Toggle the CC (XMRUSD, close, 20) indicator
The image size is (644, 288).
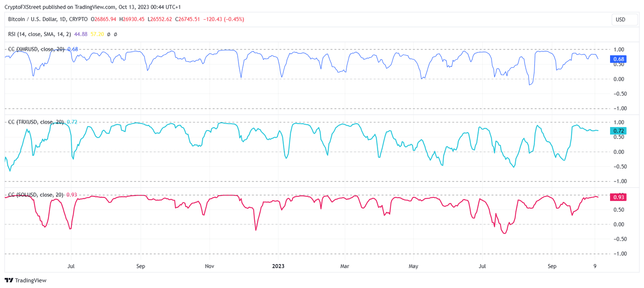(36, 49)
